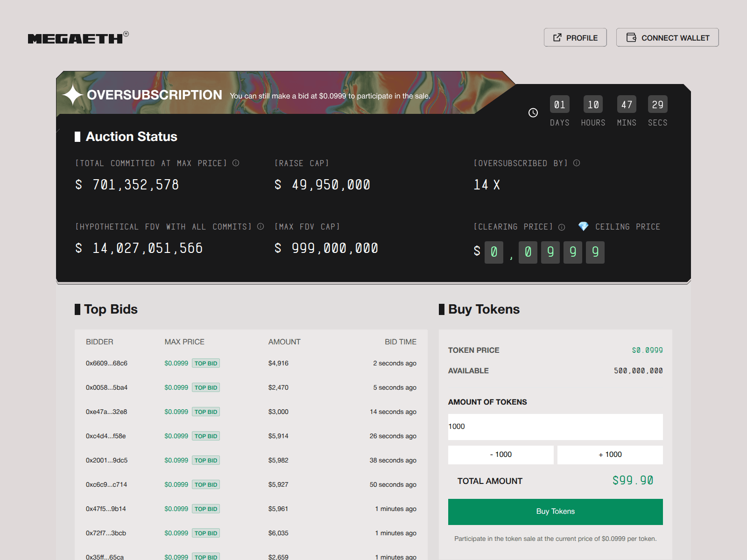
Task: Click the BIDDER column header
Action: [x=99, y=342]
